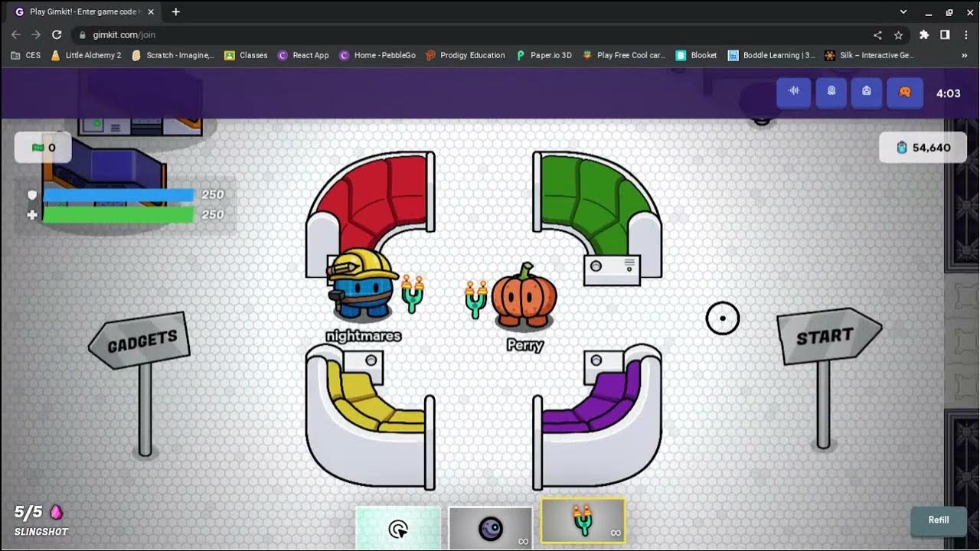This screenshot has height=551, width=980.
Task: Click the game timer 4:03
Action: tap(948, 93)
